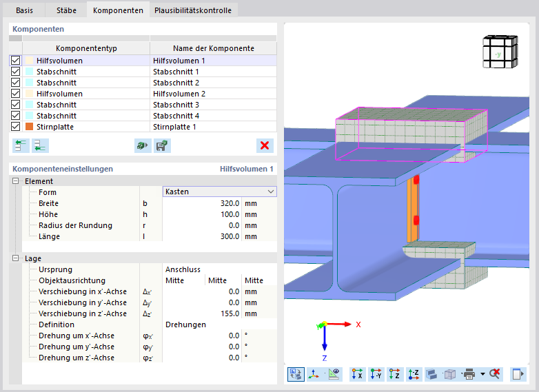Click the Verschiebung in y'-Achse value field
This screenshot has height=392, width=539.
(x=202, y=302)
